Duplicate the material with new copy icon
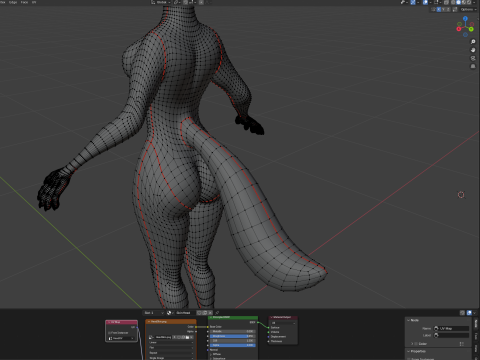Image resolution: width=480 pixels, height=360 pixels. point(205,313)
